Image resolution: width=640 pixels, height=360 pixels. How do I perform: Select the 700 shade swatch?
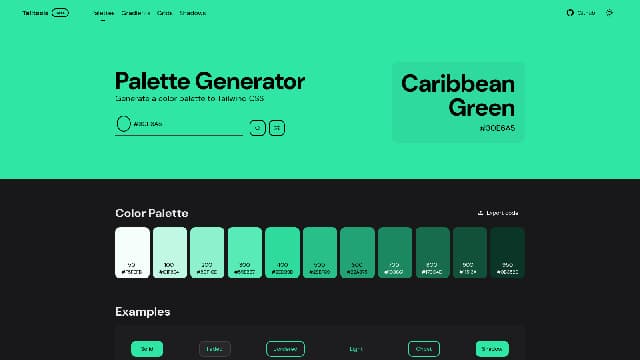395,253
